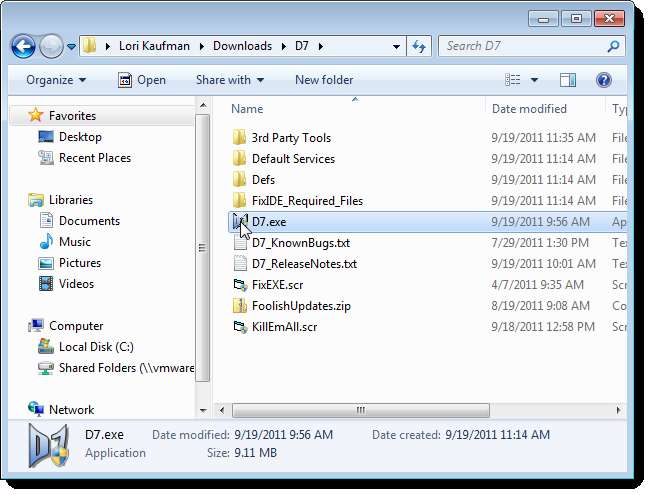The image size is (650, 495).
Task: Open Desktop from Favorites
Action: 80,137
